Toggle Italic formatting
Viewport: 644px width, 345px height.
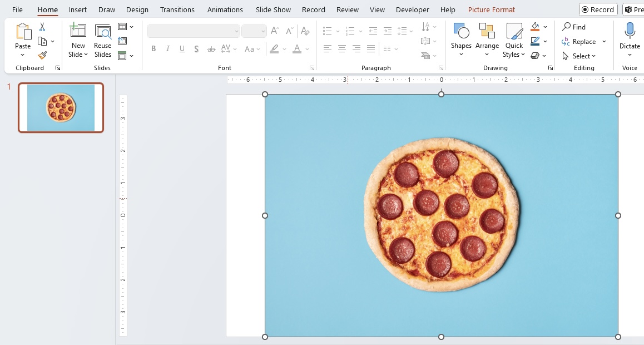[167, 49]
